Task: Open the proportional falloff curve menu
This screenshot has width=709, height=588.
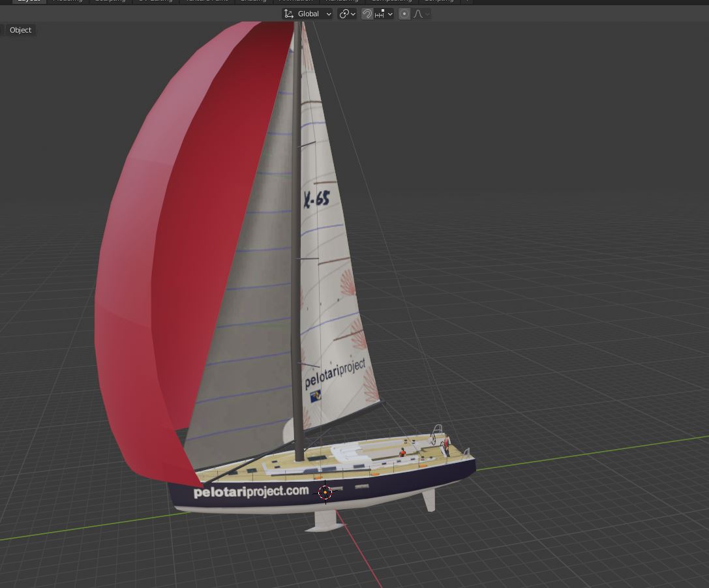Action: click(421, 14)
